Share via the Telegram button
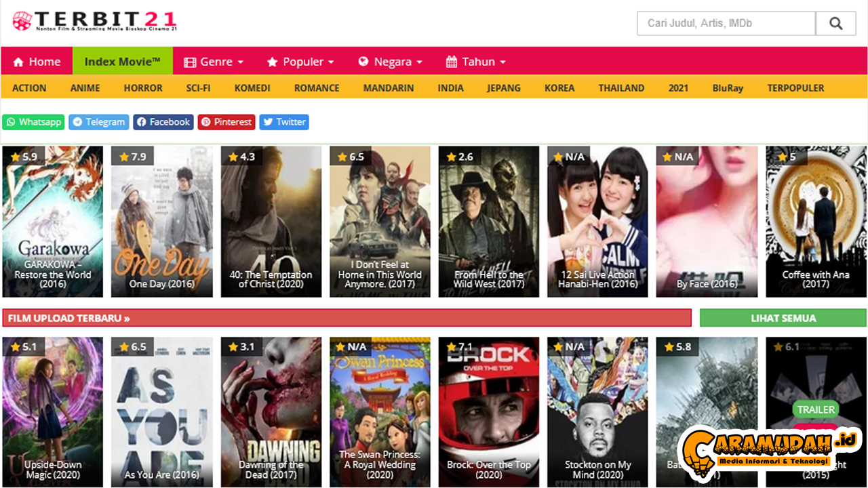This screenshot has width=868, height=488. click(x=98, y=122)
